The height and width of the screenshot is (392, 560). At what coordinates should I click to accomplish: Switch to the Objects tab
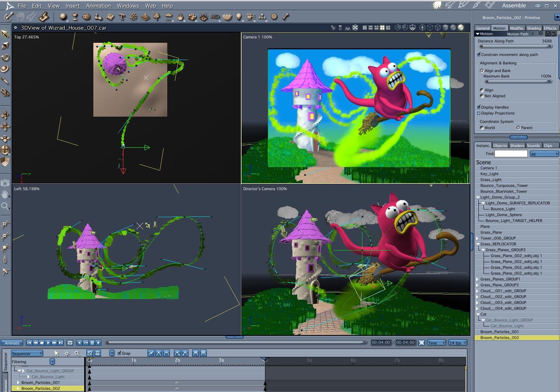[x=500, y=146]
